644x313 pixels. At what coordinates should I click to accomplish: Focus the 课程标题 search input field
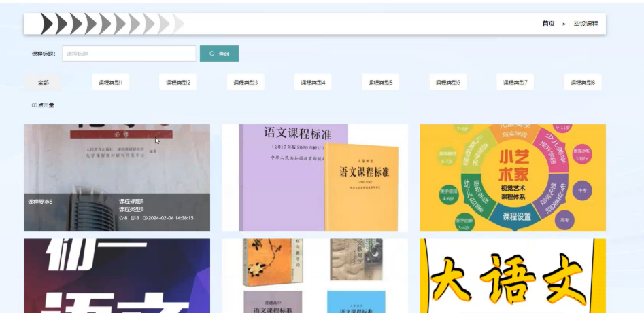(x=129, y=54)
